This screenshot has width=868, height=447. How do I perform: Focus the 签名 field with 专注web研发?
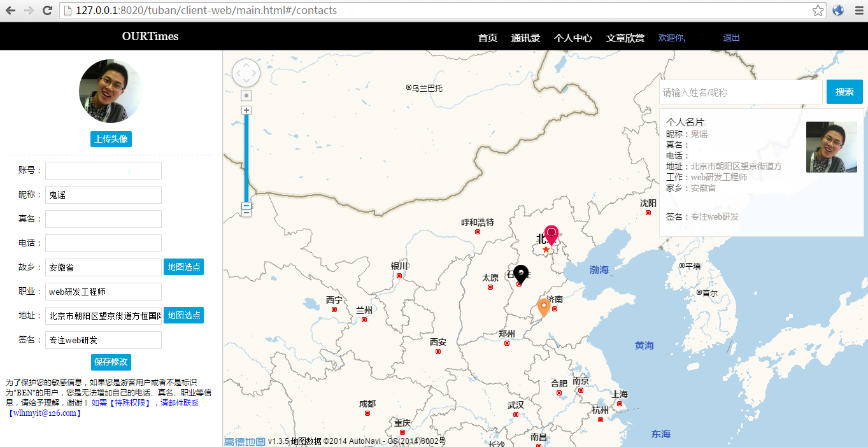(103, 340)
